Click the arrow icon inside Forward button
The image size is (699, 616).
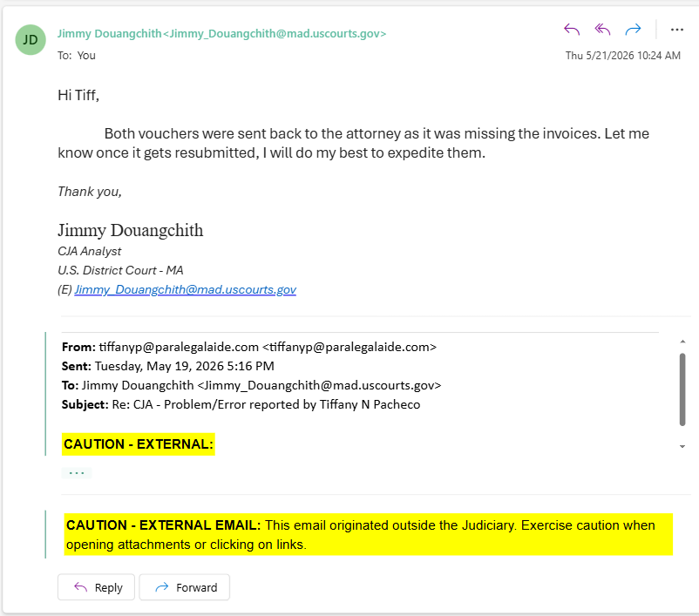[162, 587]
